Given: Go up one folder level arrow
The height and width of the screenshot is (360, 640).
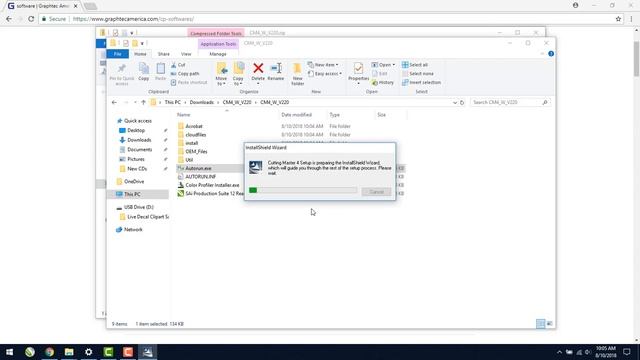Looking at the screenshot, I should pyautogui.click(x=143, y=102).
